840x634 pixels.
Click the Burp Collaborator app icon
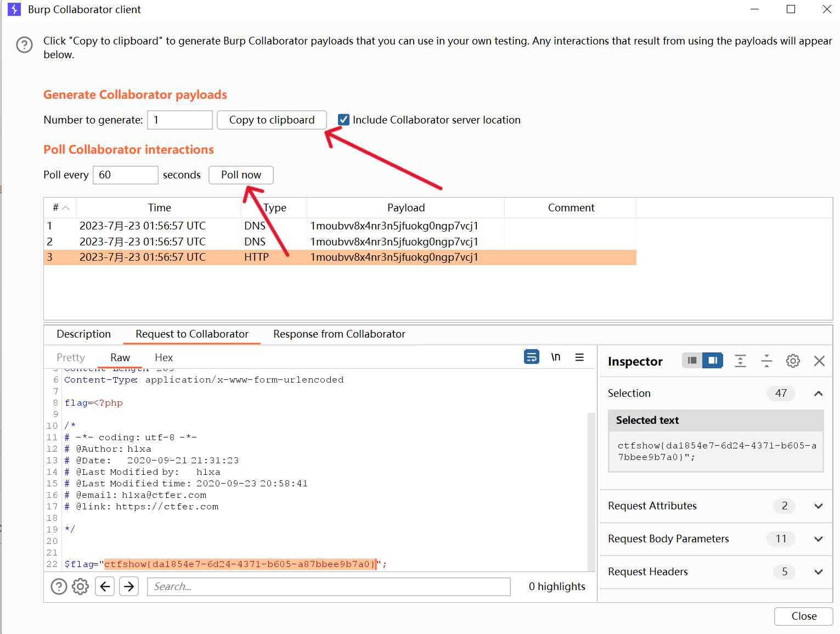pyautogui.click(x=14, y=9)
